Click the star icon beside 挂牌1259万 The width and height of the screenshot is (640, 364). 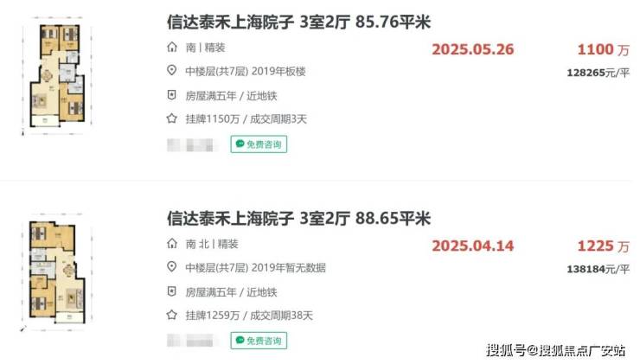click(172, 315)
